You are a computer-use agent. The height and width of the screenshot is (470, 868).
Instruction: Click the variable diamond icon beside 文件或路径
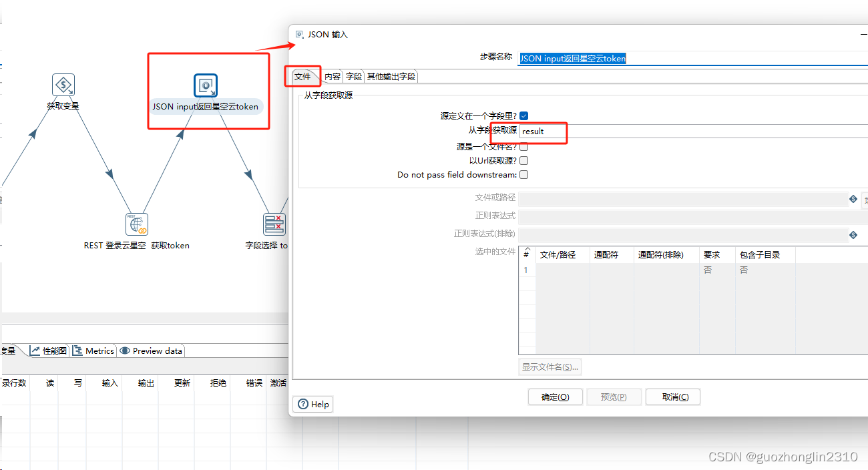pos(853,198)
